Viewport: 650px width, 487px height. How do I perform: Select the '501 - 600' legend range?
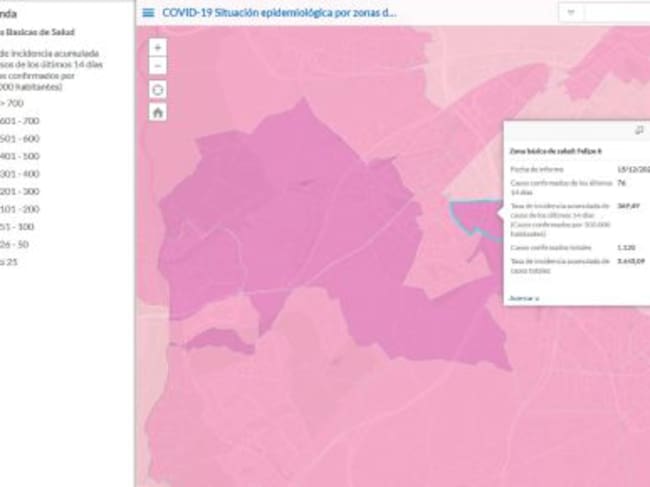[x=20, y=138]
